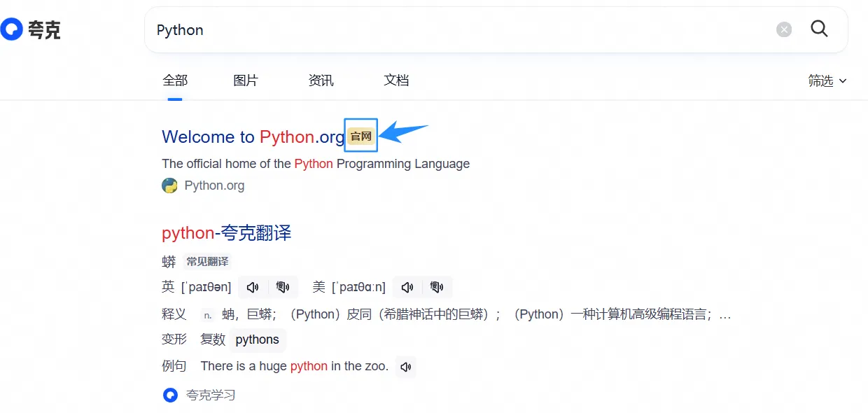Open the 资讯 tab

[321, 80]
